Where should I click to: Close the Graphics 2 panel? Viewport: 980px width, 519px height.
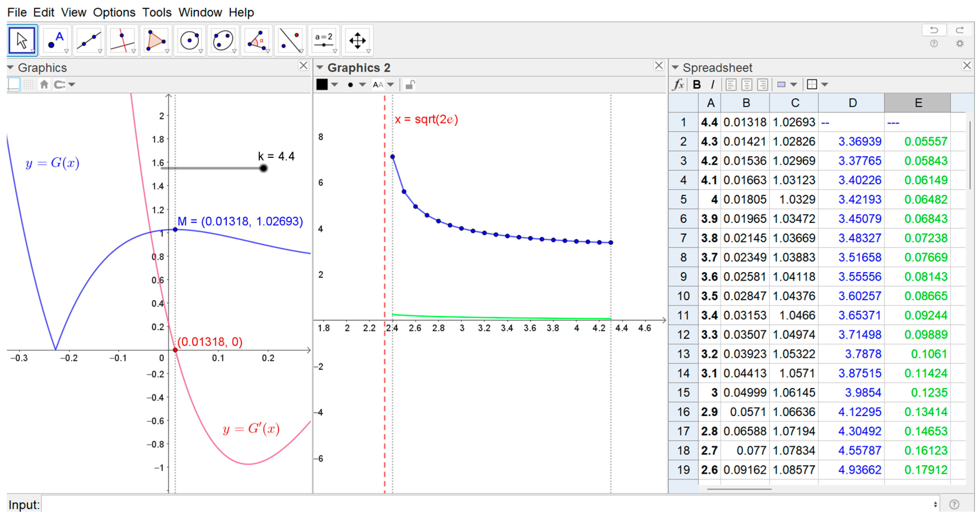(659, 66)
